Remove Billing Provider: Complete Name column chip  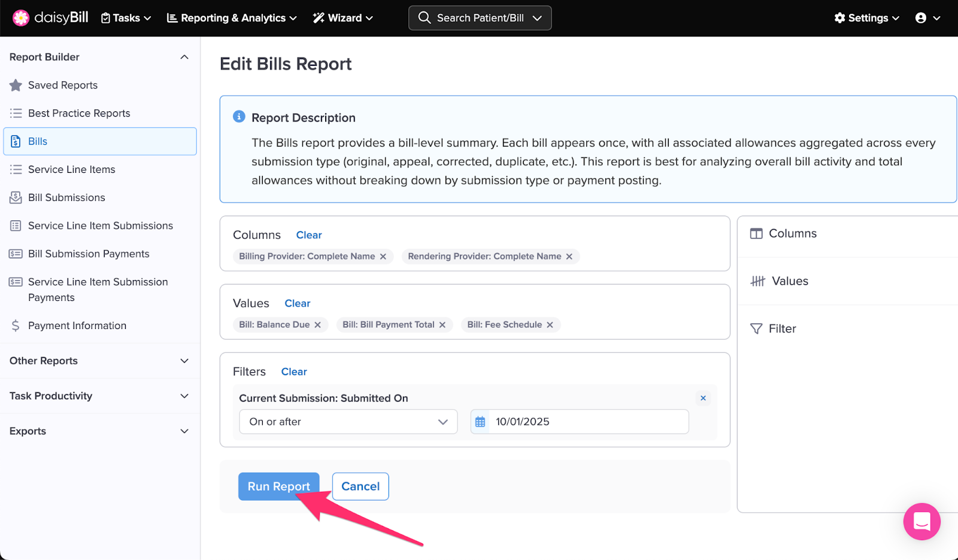383,257
